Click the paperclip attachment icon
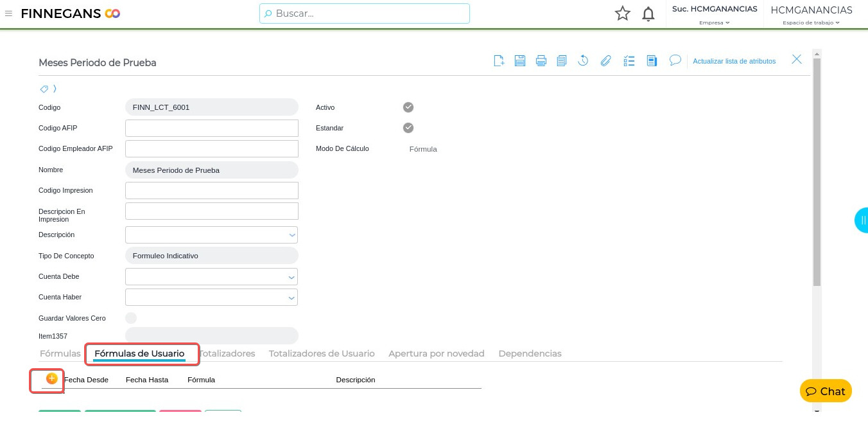 coord(605,61)
